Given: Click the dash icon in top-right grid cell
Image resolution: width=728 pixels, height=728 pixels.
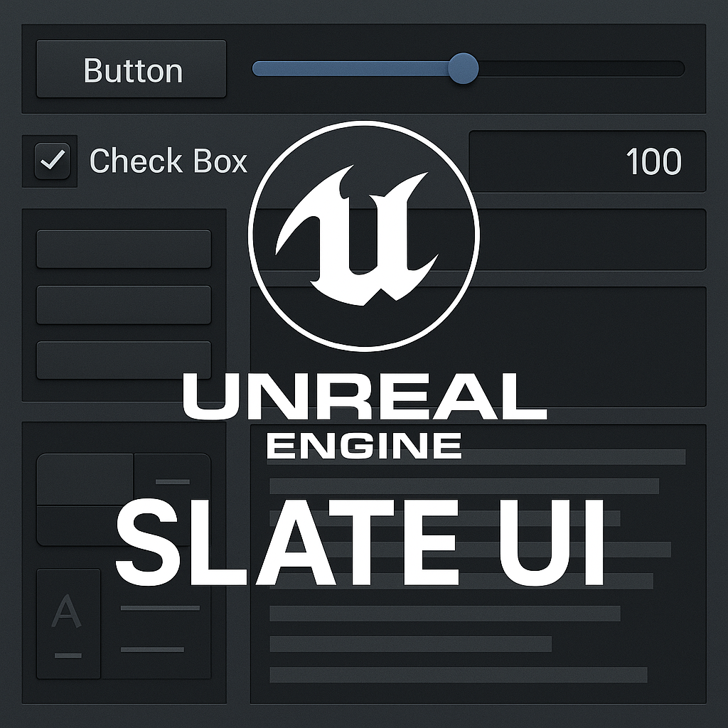Looking at the screenshot, I should pyautogui.click(x=173, y=482).
